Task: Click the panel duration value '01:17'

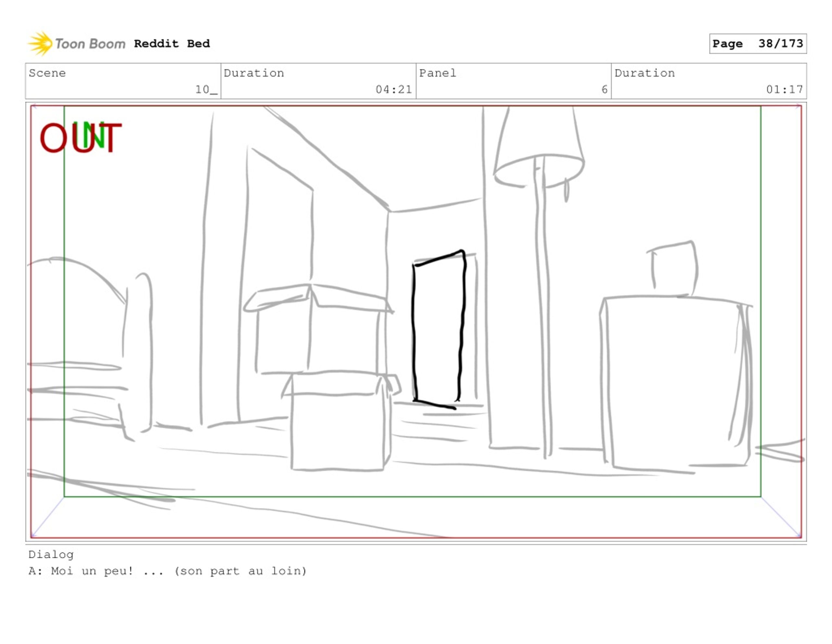Action: (x=784, y=89)
